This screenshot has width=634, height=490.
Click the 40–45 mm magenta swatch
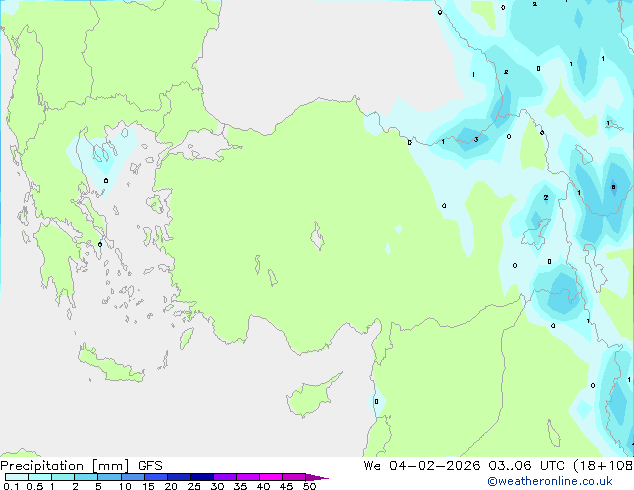tap(271, 477)
